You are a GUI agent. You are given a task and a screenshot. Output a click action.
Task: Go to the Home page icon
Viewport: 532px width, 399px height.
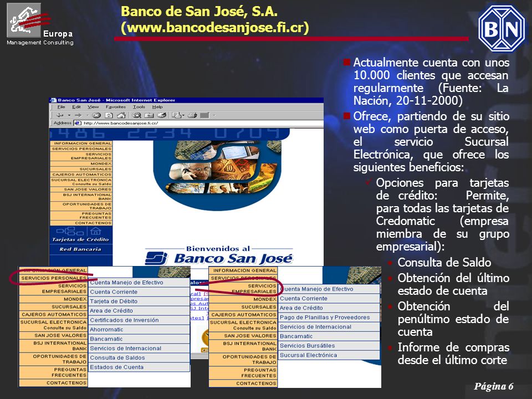[121, 115]
